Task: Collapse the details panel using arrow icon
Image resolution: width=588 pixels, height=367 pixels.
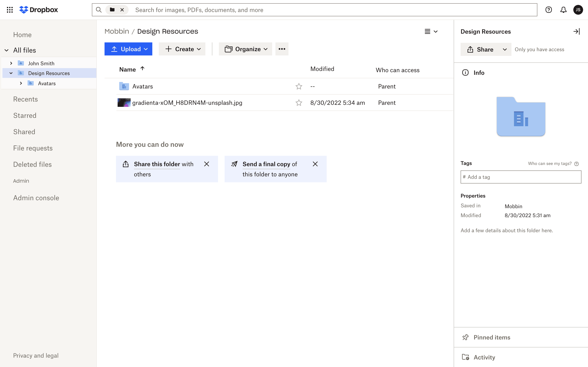Action: [x=576, y=32]
